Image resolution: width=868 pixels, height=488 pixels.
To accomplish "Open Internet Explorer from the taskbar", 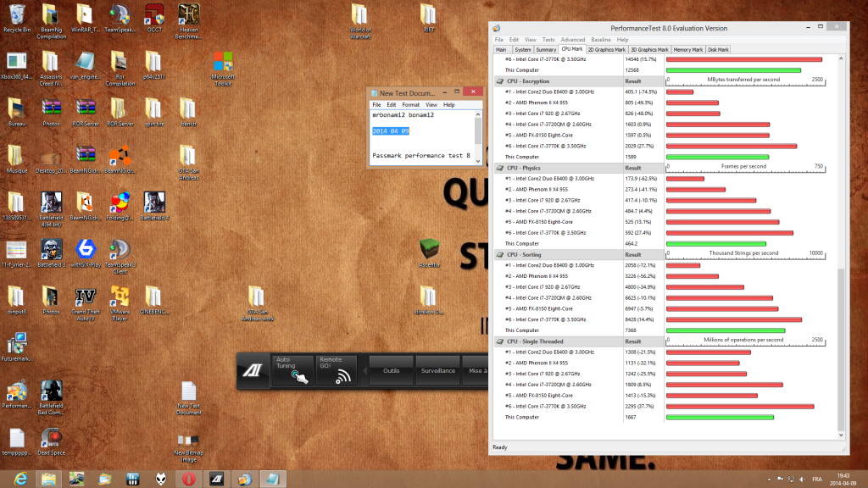I will pyautogui.click(x=20, y=480).
